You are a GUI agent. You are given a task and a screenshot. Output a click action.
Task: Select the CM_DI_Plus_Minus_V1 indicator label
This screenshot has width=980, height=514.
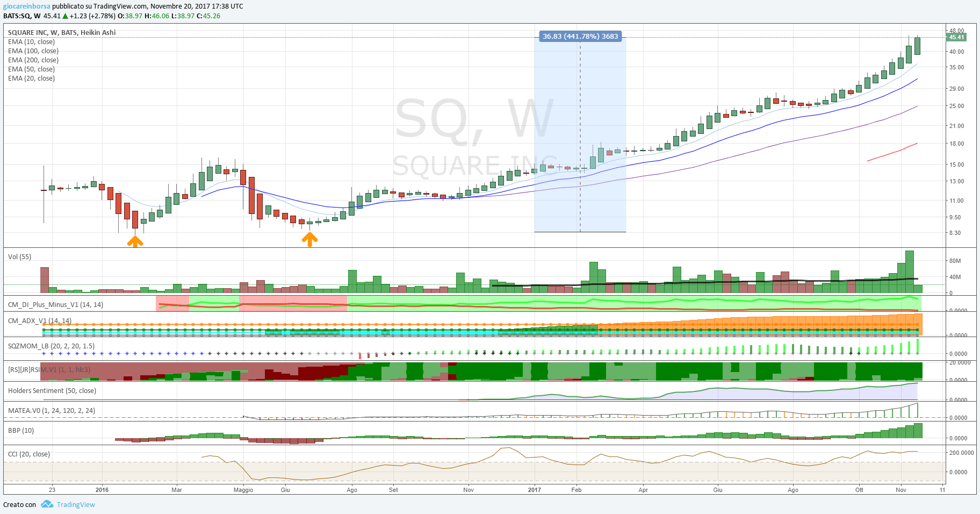[55, 305]
